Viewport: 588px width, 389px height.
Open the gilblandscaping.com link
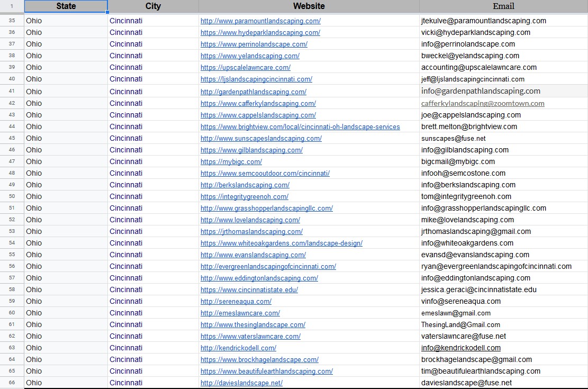[x=251, y=150]
